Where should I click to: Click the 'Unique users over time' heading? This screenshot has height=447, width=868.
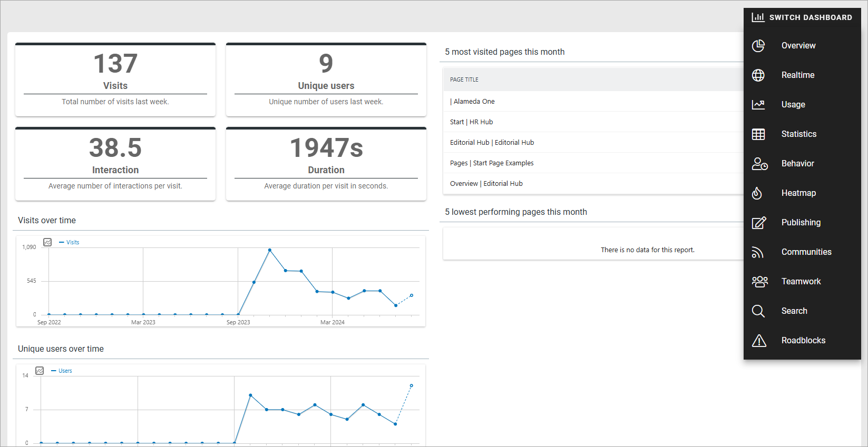point(61,349)
